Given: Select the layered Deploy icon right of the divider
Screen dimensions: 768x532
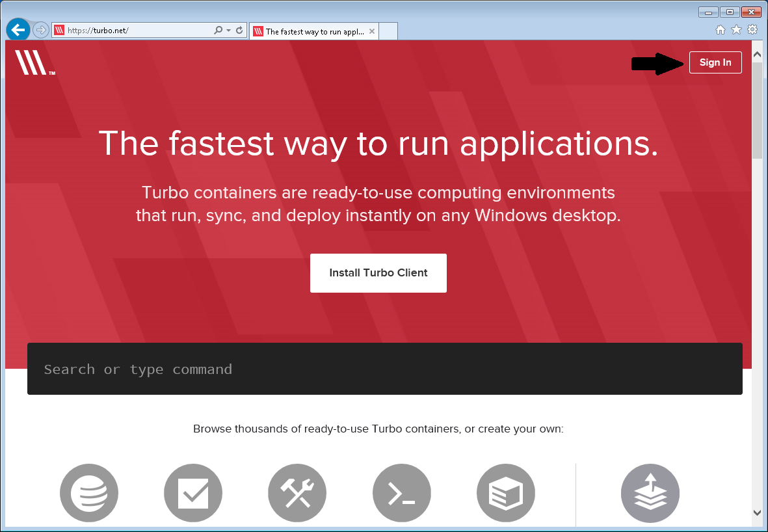Looking at the screenshot, I should (x=650, y=493).
